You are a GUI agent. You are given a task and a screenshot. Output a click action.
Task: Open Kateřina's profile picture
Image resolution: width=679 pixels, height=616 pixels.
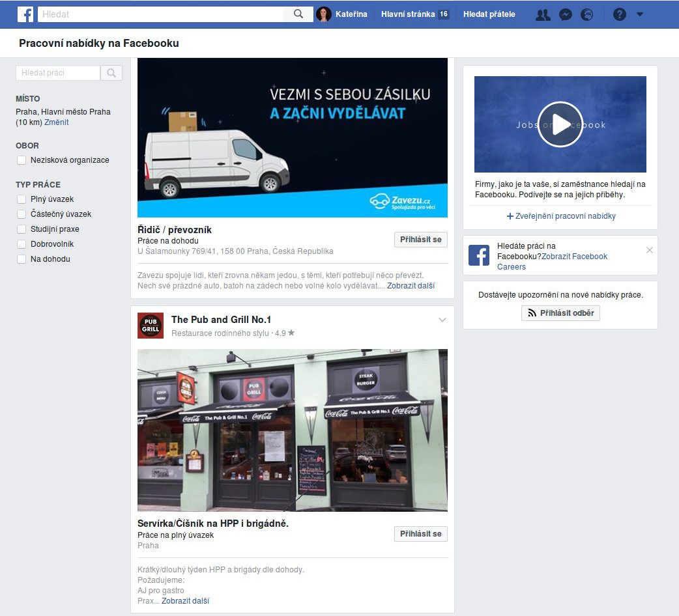[323, 14]
